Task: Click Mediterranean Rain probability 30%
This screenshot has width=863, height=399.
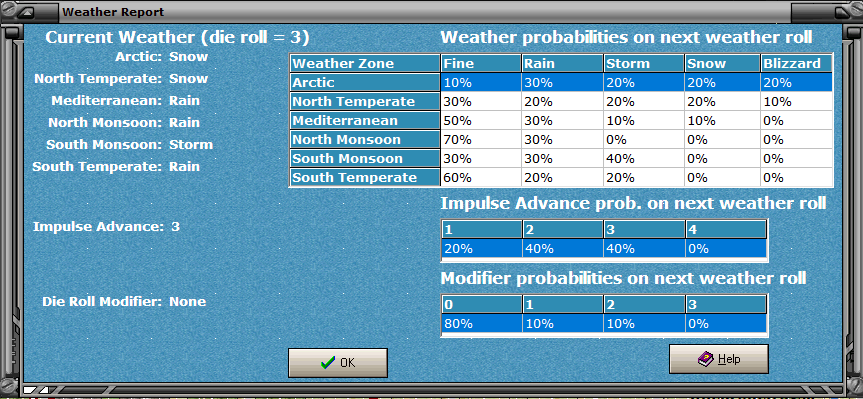Action: pos(562,121)
